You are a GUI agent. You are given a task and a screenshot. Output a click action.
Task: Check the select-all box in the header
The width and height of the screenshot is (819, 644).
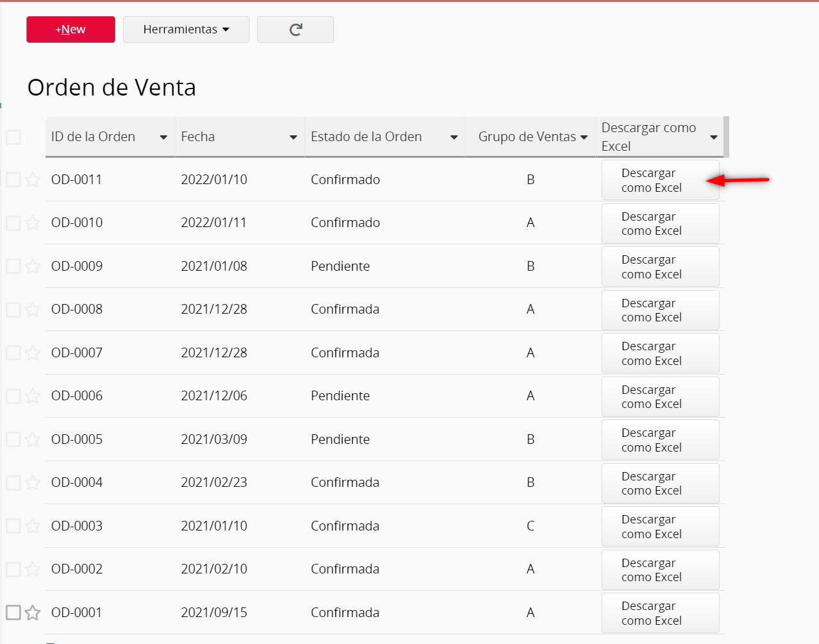pos(13,137)
